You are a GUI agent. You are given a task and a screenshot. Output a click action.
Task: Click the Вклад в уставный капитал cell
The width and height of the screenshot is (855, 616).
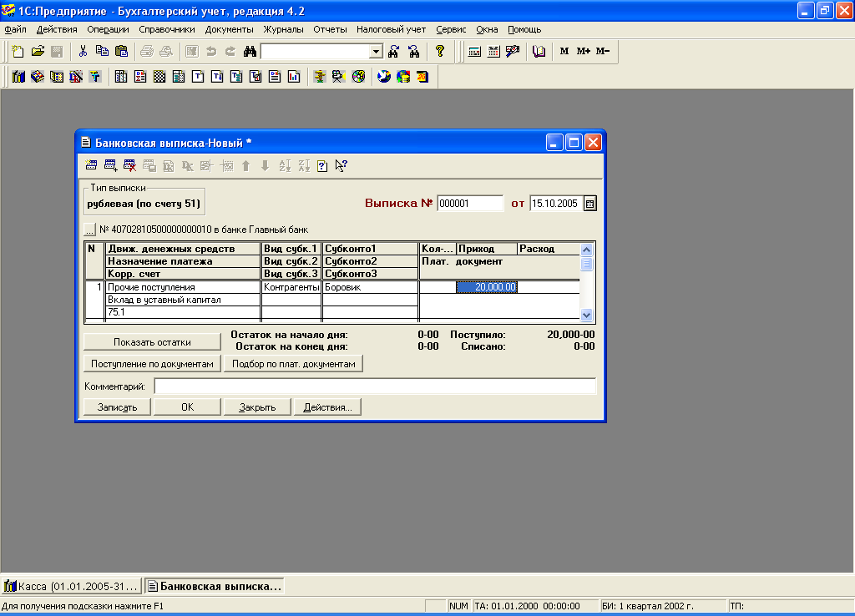coord(183,300)
